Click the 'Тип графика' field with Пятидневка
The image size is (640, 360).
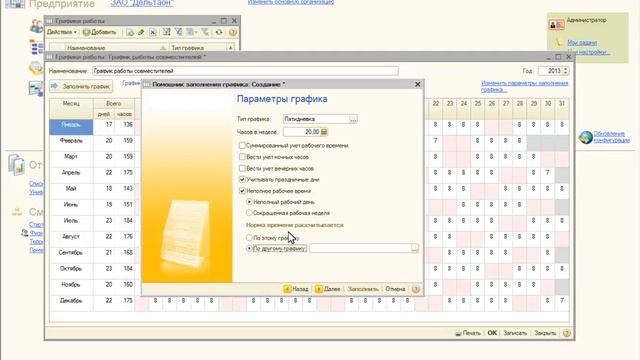pos(316,119)
